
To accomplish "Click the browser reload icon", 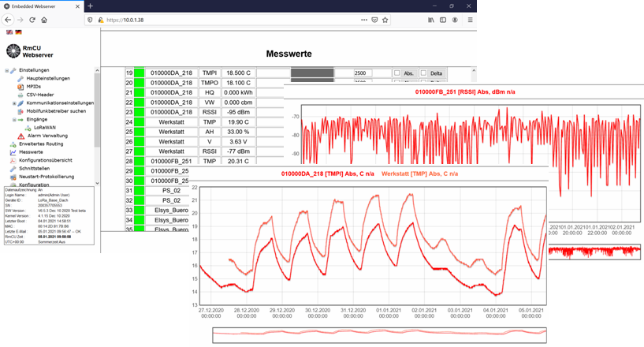I will pos(32,20).
